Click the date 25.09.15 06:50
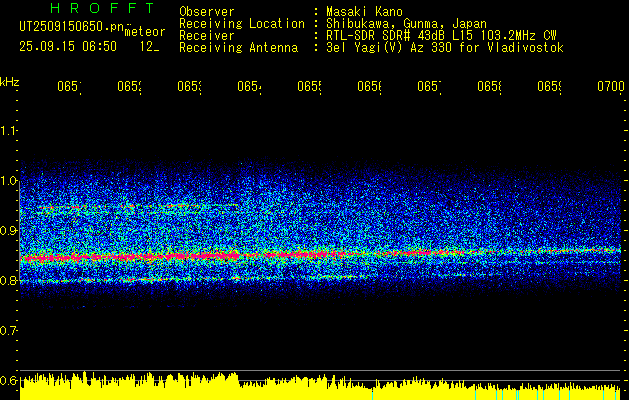Screen dimensions: 629x400 tap(68, 46)
